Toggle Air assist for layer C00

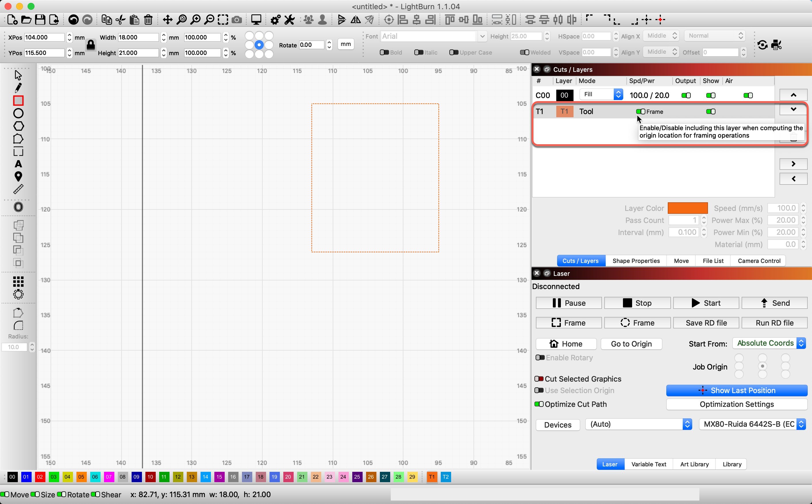[x=748, y=96]
